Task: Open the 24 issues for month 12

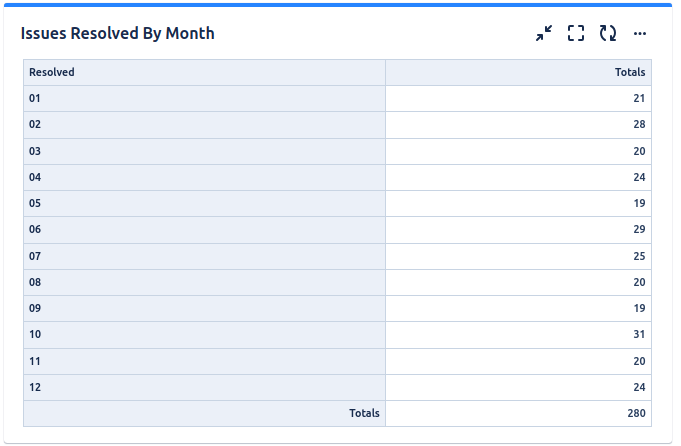Action: [639, 387]
